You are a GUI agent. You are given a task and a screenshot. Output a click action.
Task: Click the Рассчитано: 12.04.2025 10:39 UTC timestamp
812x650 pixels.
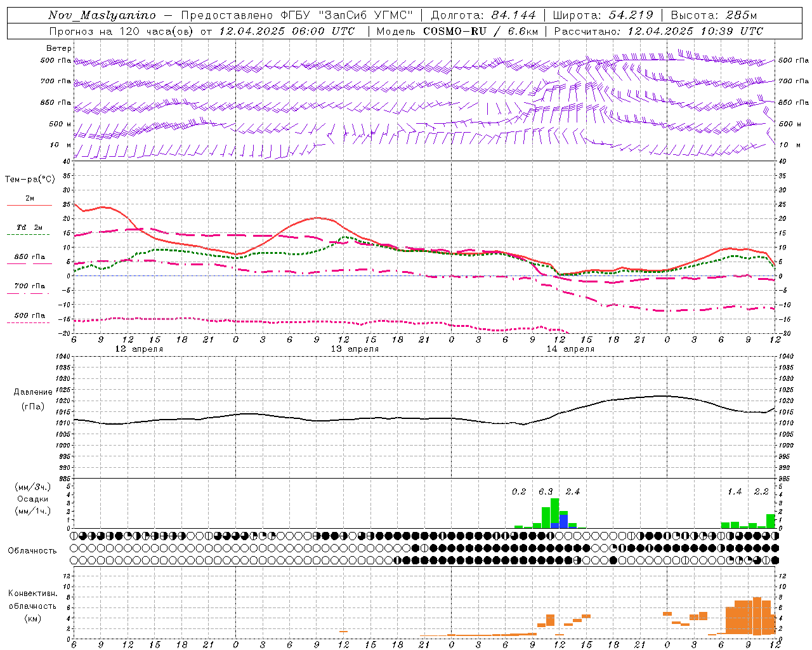pos(658,31)
